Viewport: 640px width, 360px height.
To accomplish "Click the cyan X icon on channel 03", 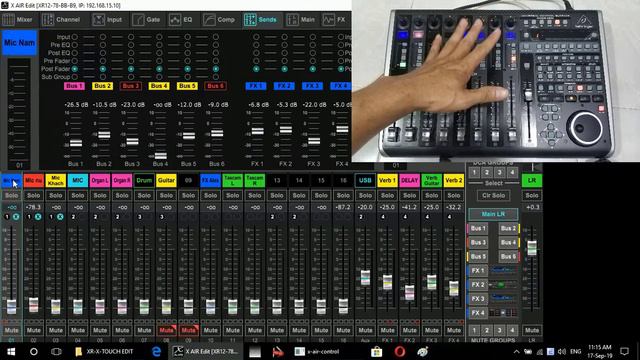I will click(x=60, y=217).
